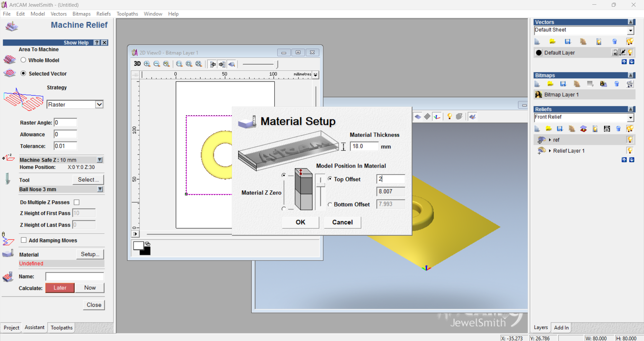The height and width of the screenshot is (341, 644).
Task: Click the tool Select... button
Action: 88,180
